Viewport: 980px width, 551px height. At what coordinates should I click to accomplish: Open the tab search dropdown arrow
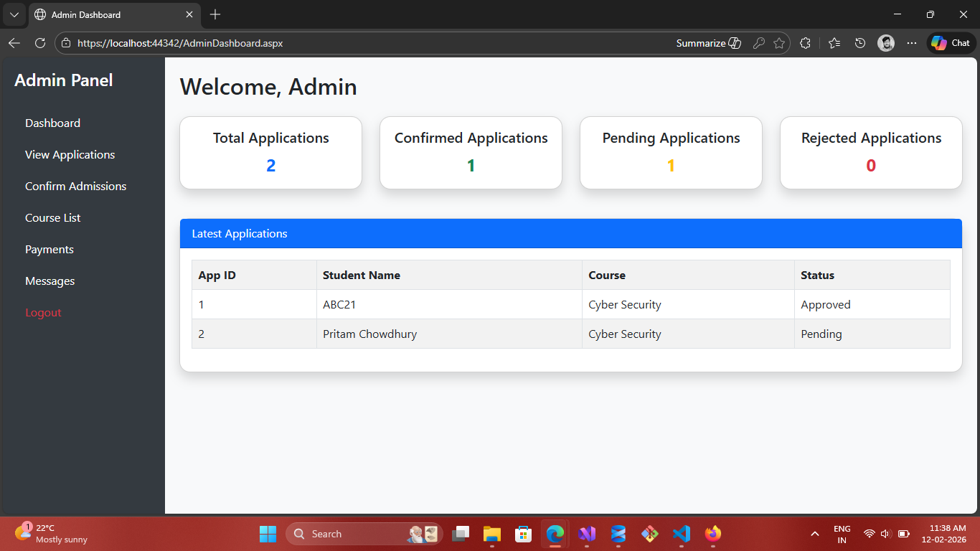[14, 14]
